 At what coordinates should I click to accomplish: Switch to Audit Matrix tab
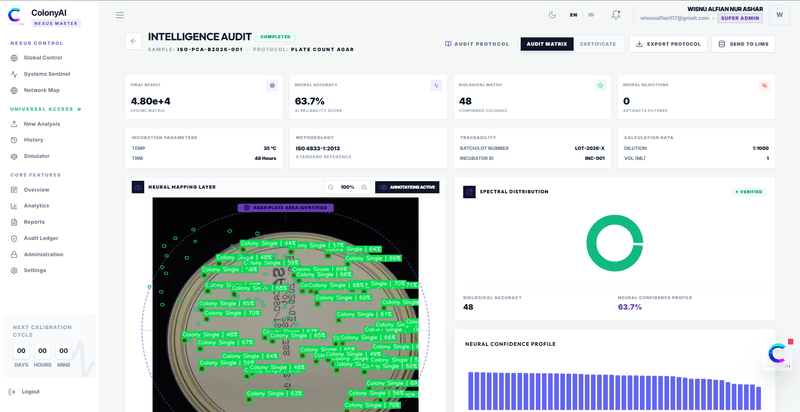[x=547, y=44]
